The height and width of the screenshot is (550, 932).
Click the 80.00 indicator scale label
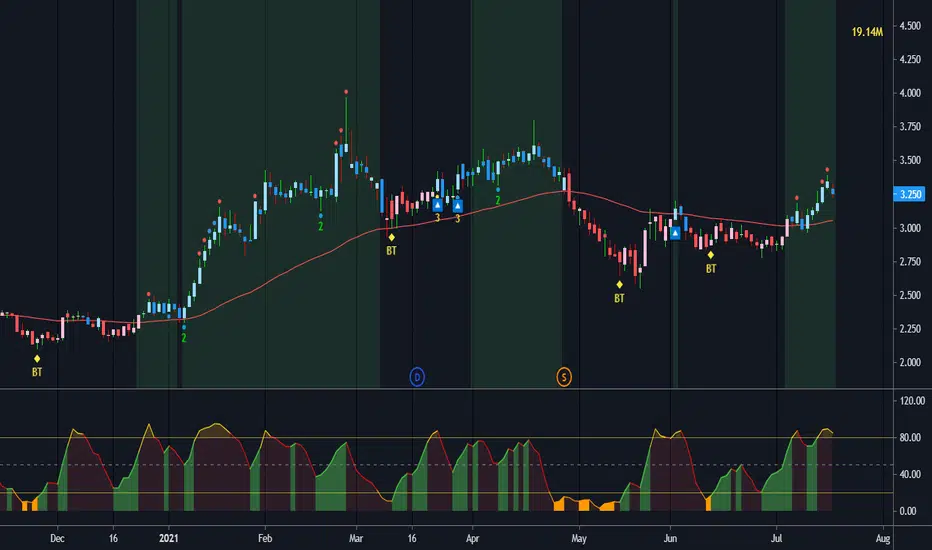912,438
